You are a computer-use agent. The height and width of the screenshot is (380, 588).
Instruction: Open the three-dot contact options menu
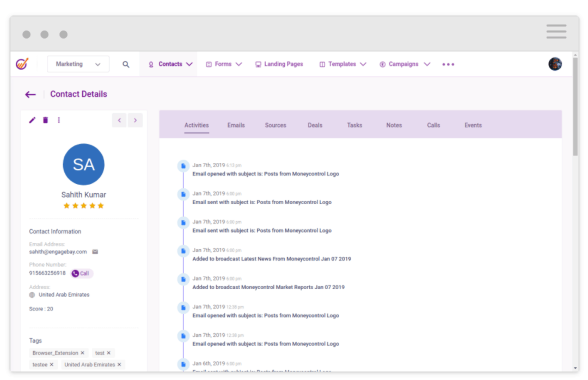(59, 120)
